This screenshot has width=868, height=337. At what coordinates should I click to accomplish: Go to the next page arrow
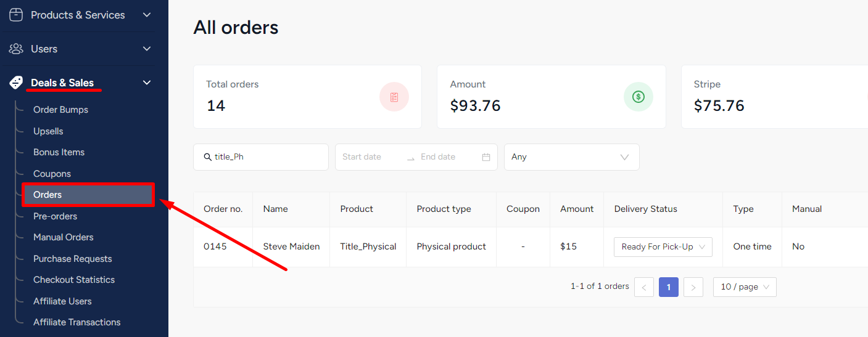[x=693, y=287]
